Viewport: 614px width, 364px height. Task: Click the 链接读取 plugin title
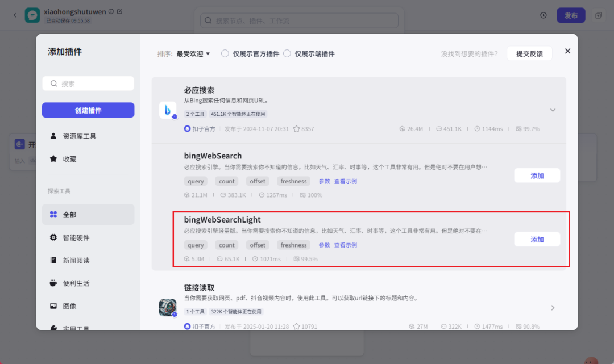pos(200,288)
